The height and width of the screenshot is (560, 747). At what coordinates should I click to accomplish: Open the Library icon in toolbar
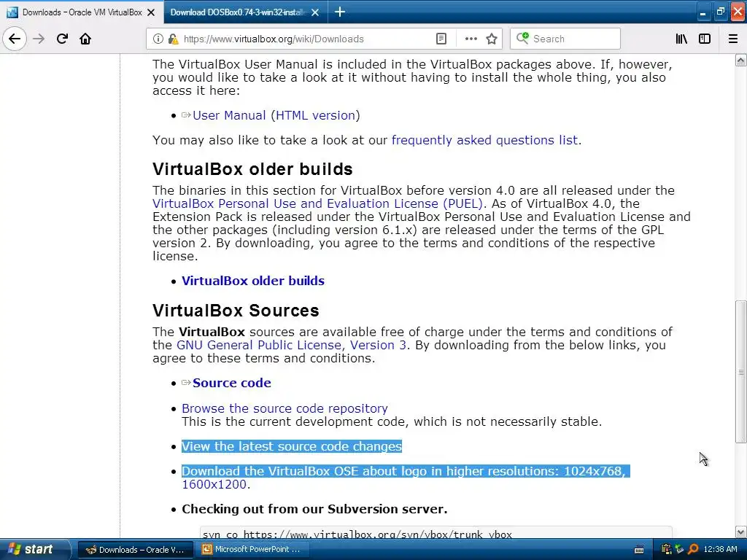[x=681, y=39]
